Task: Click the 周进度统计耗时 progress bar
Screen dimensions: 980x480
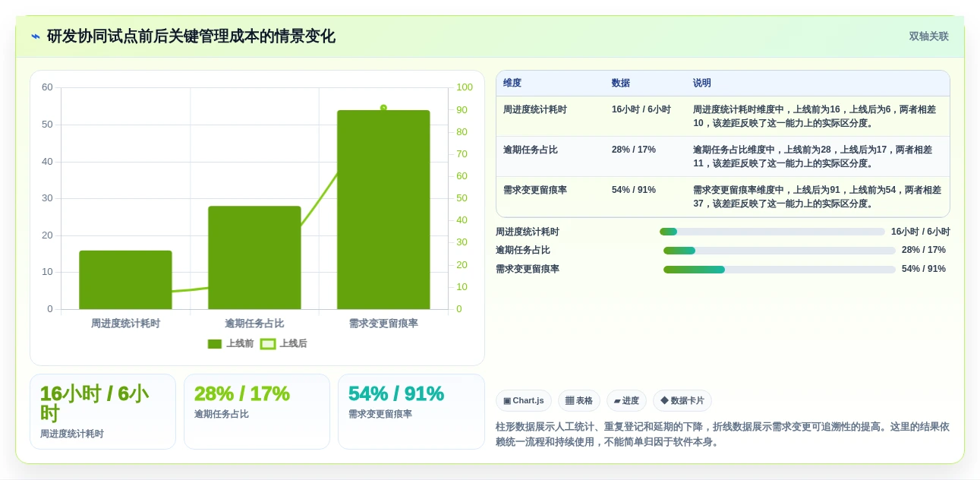Action: tap(772, 232)
